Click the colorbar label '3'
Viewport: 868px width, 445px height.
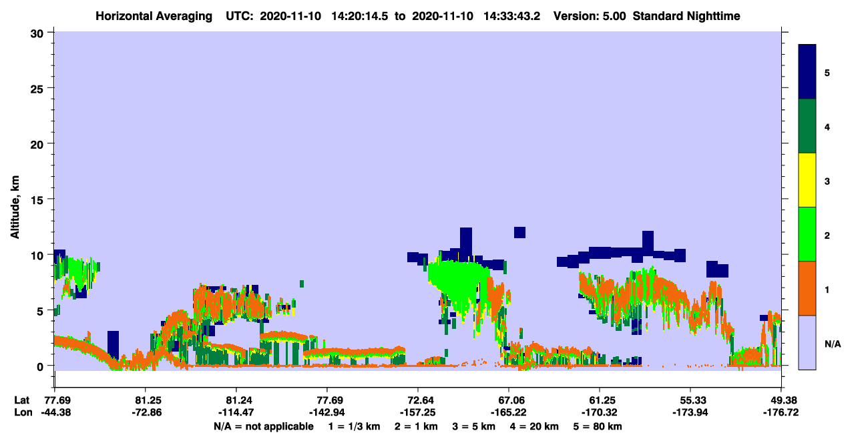coord(827,180)
